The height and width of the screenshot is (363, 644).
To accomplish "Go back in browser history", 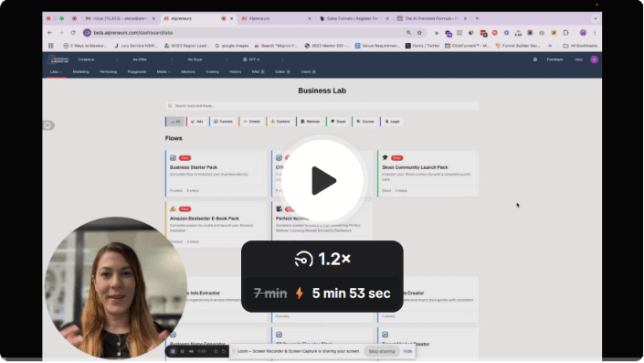I will point(49,33).
